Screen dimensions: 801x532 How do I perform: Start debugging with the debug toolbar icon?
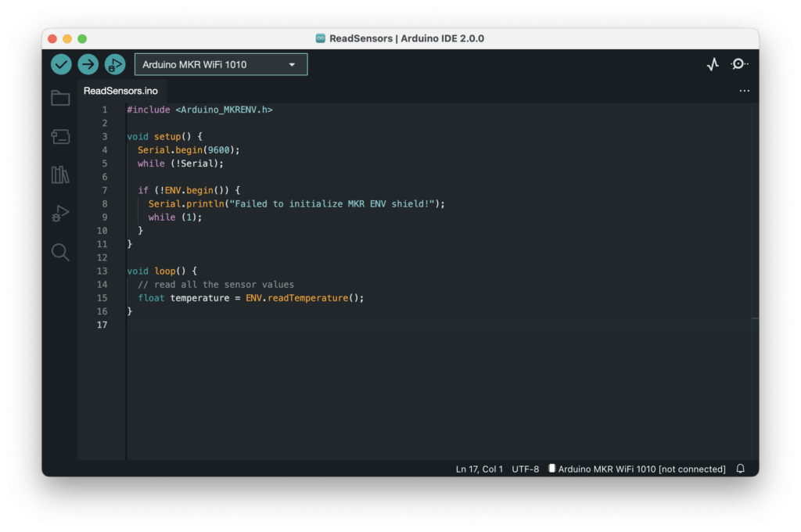[114, 64]
